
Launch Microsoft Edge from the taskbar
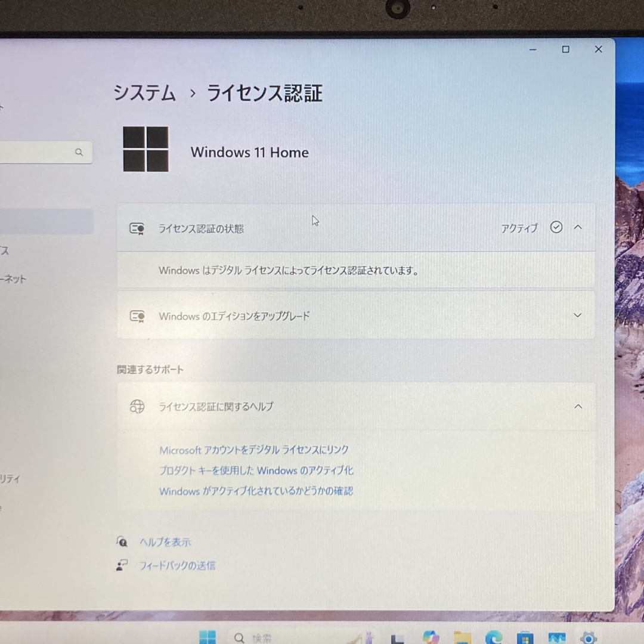pos(494,637)
